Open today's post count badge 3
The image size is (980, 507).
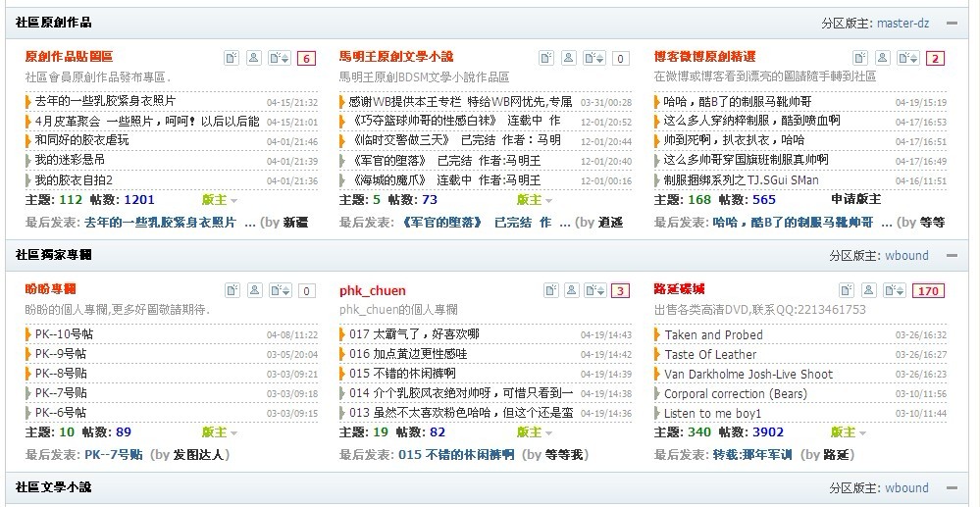click(620, 290)
